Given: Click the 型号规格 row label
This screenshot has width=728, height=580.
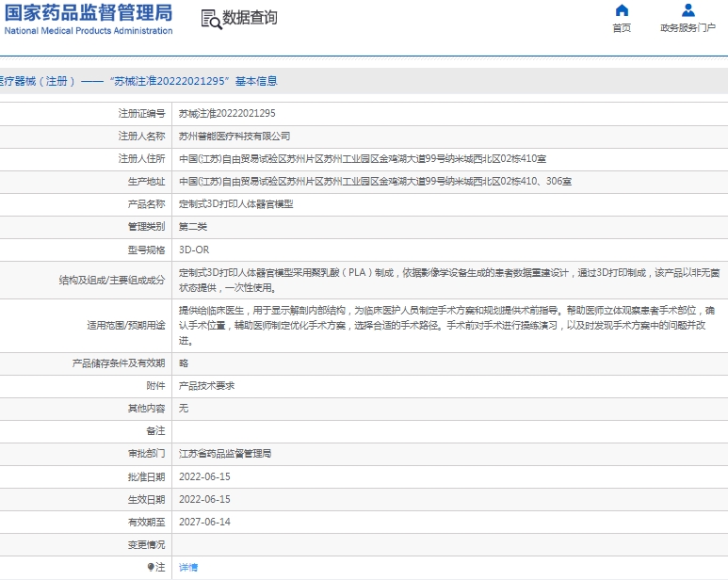Looking at the screenshot, I should point(146,250).
